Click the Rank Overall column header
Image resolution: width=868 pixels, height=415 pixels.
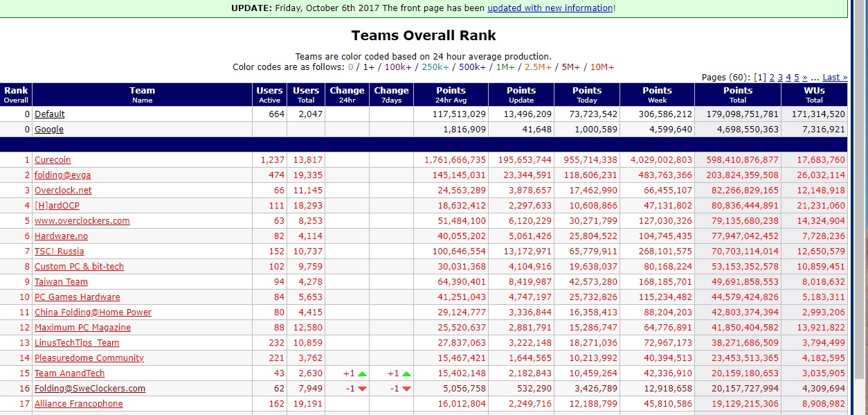point(16,95)
